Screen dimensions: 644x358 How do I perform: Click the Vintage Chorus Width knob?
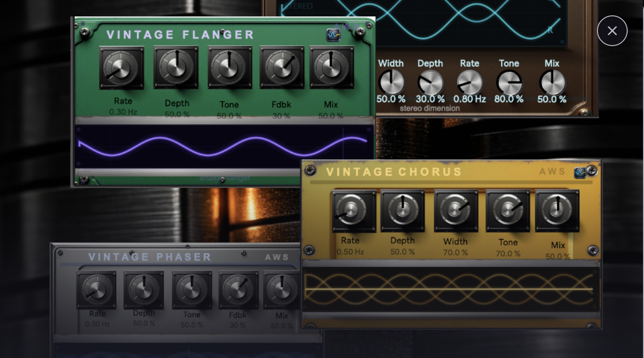(456, 211)
